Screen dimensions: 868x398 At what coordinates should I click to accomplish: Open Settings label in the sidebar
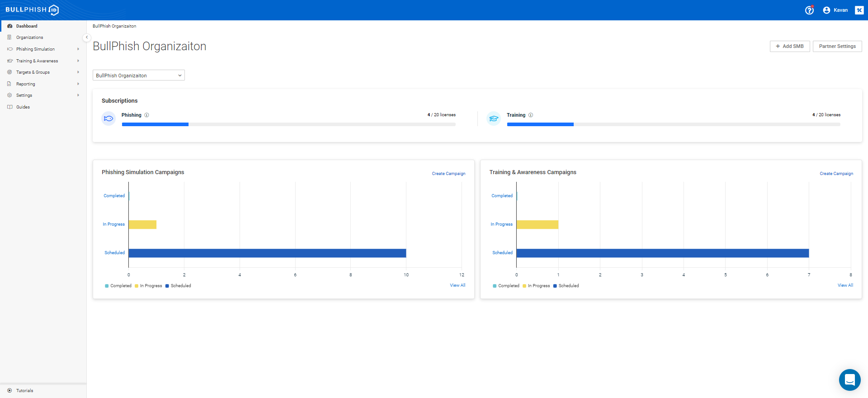[x=24, y=95]
